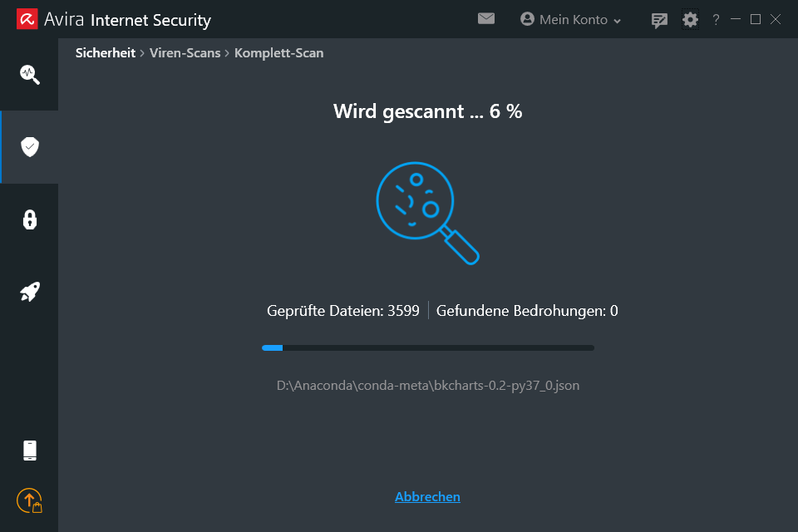Screen dimensions: 798x532
Task: Click the Mein Konto account avatar icon
Action: [x=527, y=19]
